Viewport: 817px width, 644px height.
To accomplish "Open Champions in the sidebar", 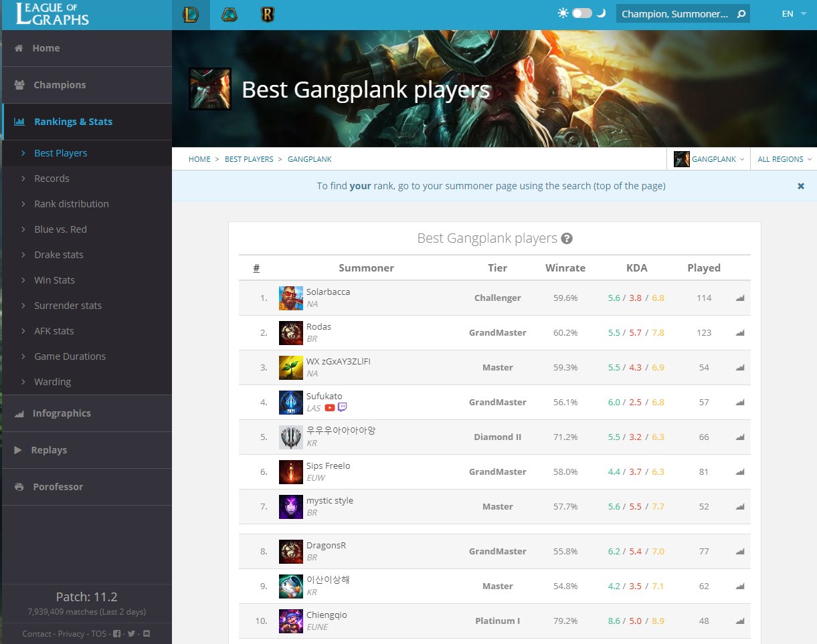I will click(x=86, y=85).
